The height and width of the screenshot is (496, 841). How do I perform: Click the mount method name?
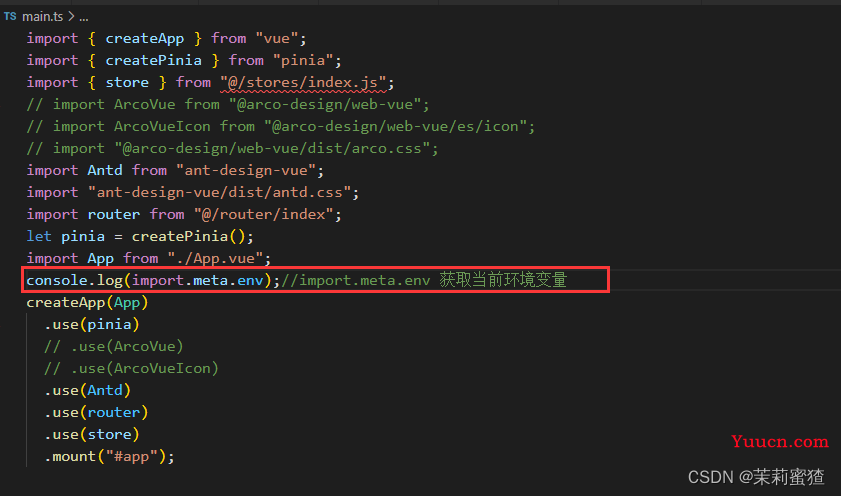click(x=74, y=456)
